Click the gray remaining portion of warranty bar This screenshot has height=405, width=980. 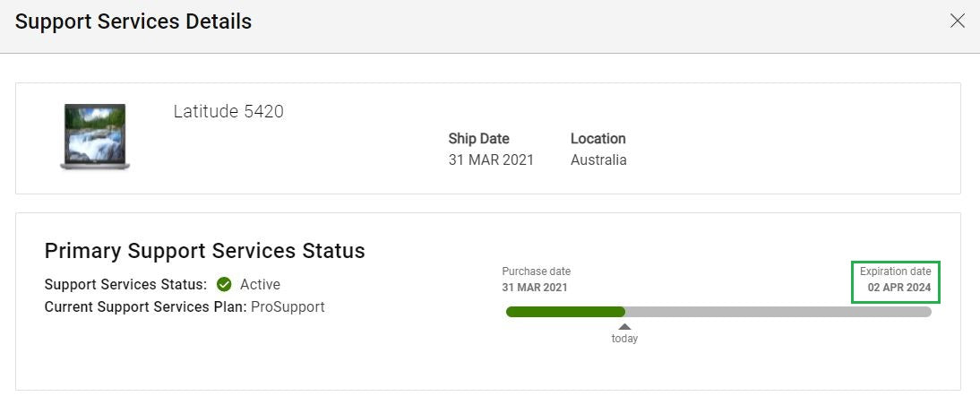click(778, 312)
